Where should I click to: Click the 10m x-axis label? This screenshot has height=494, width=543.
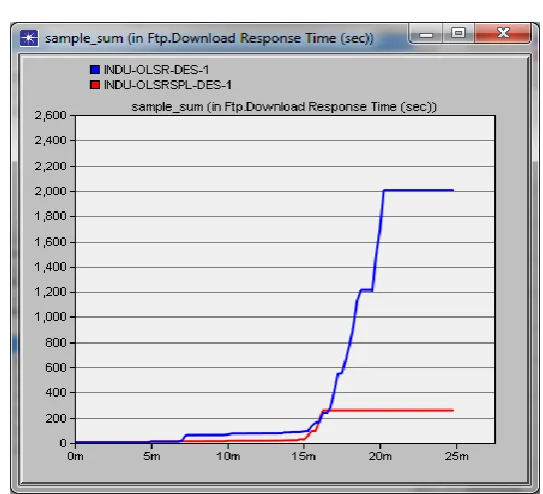228,456
